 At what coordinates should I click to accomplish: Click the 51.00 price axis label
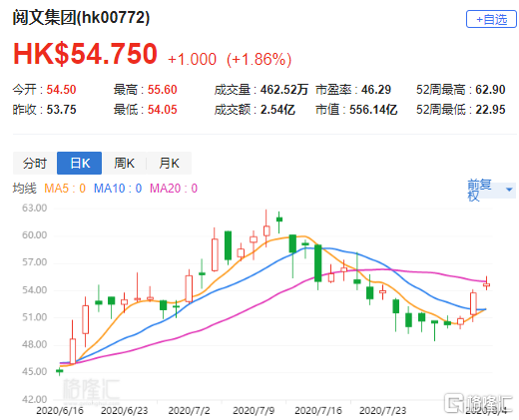click(35, 317)
